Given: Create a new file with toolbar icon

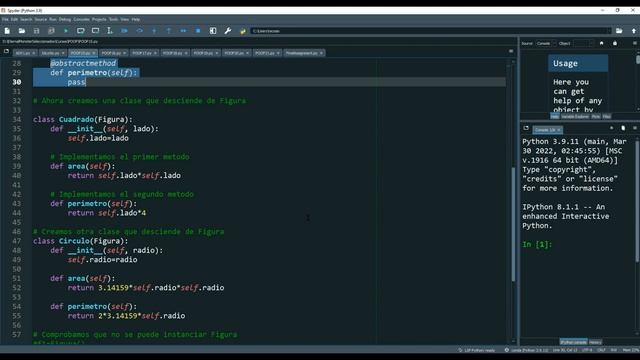Looking at the screenshot, I should [x=7, y=31].
